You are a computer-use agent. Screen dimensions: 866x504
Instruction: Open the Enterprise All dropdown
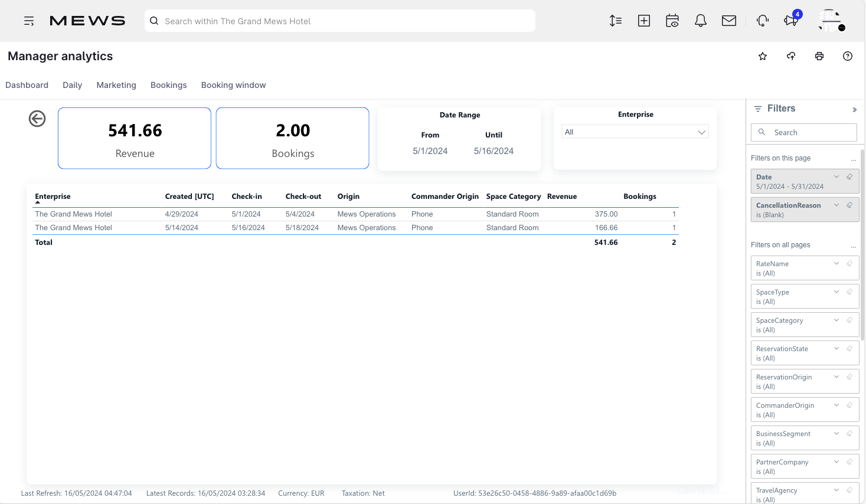tap(635, 132)
